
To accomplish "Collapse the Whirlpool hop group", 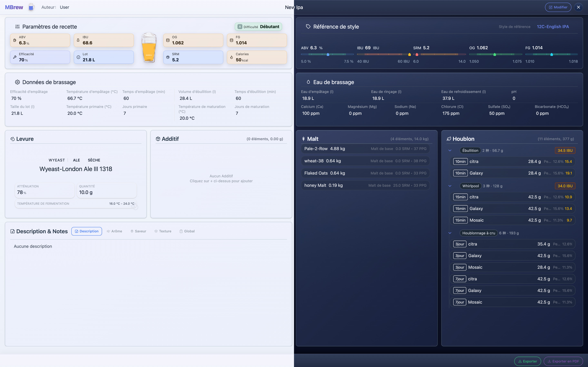I will [450, 186].
